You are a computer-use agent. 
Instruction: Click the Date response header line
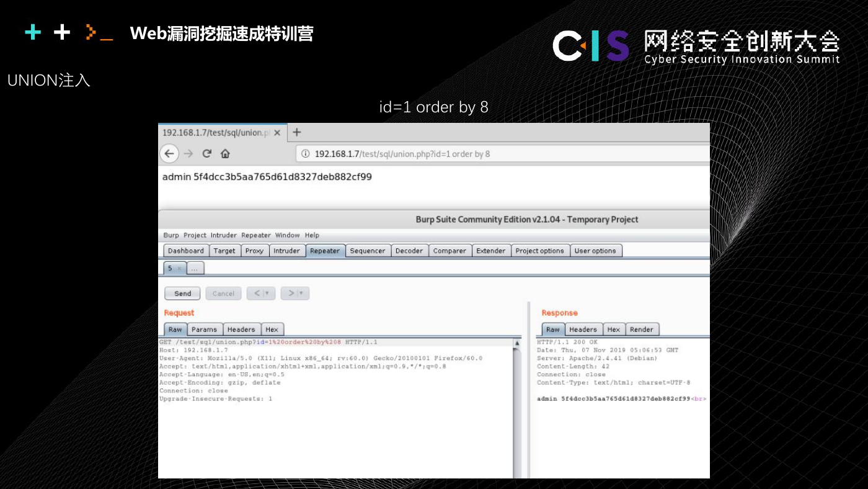pos(608,351)
